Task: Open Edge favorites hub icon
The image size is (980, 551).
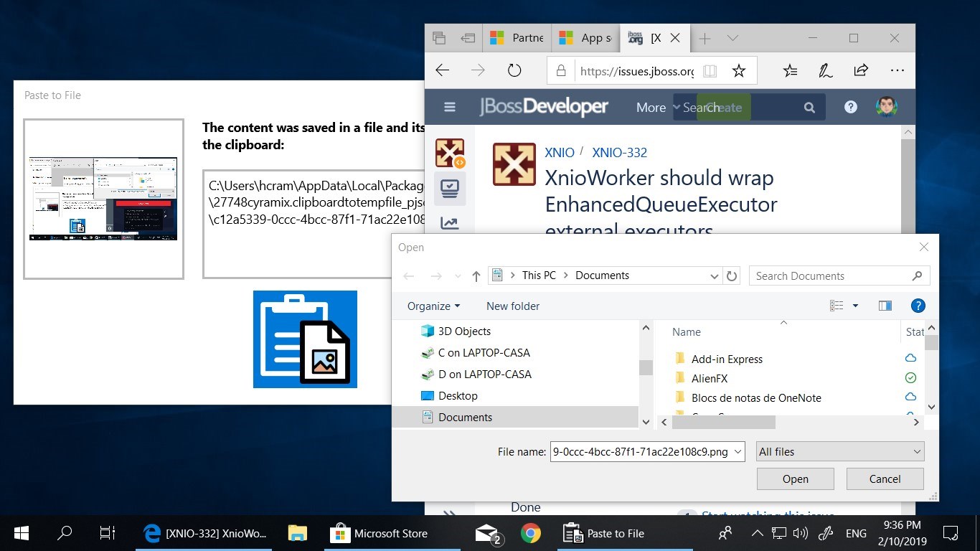Action: 790,70
